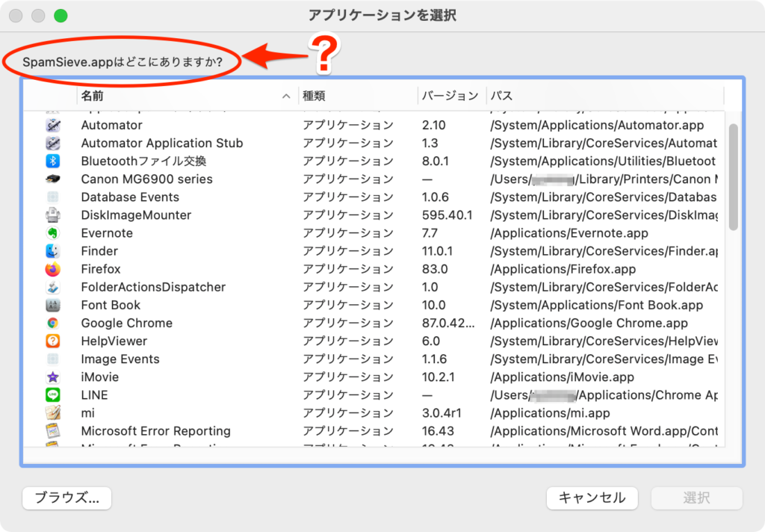Click the /System/Applications/Font Book.app path
The height and width of the screenshot is (532, 765).
click(x=597, y=305)
